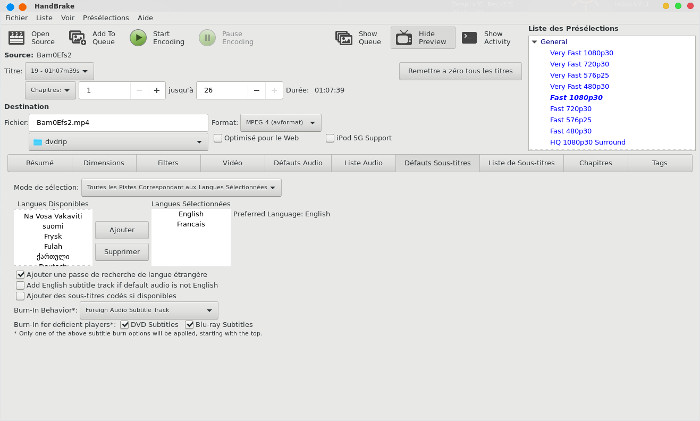Increase the start chapter with plus button
The height and width of the screenshot is (421, 700).
pyautogui.click(x=157, y=90)
